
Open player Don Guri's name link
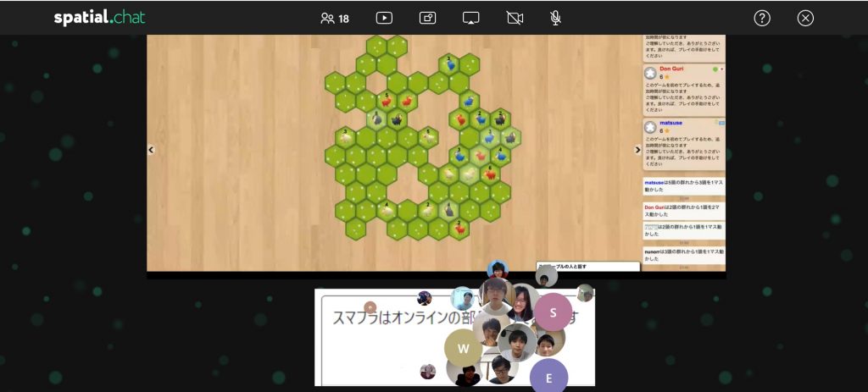pyautogui.click(x=671, y=69)
